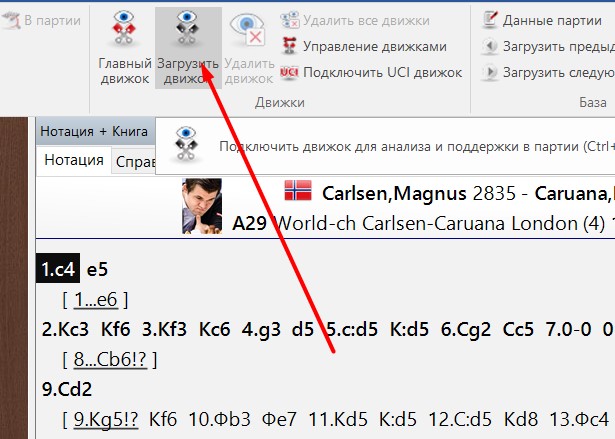Click the Подключить UCI движок icon
Screen dimensions: 615x439
pyautogui.click(x=289, y=73)
